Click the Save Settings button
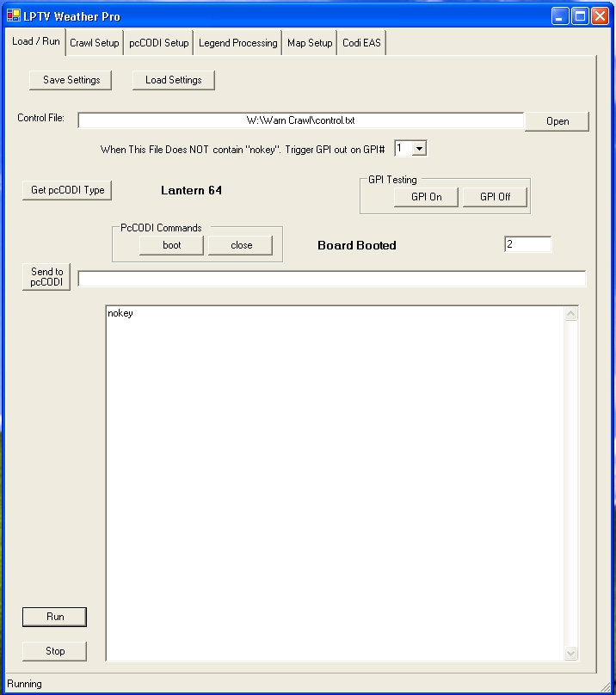 coord(71,80)
